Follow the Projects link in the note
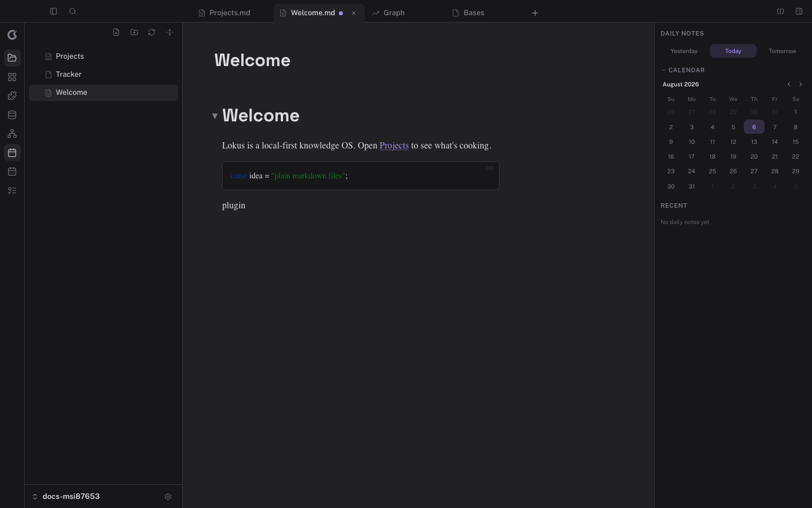This screenshot has height=508, width=812. 394,146
